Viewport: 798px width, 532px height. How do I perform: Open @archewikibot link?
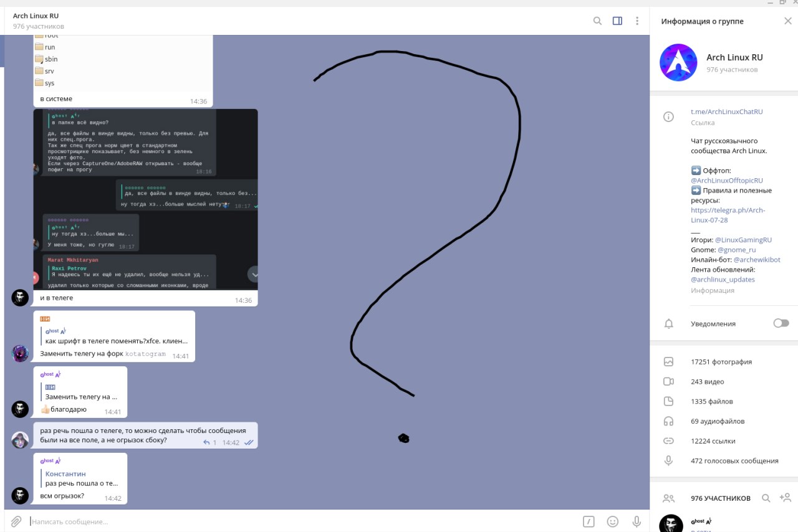[756, 260]
